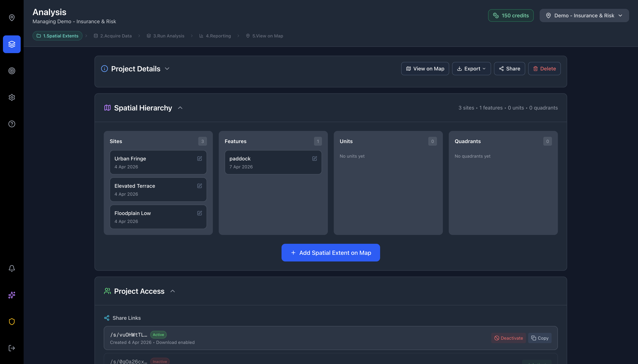Delete the project
Image resolution: width=638 pixels, height=364 pixels.
click(544, 68)
